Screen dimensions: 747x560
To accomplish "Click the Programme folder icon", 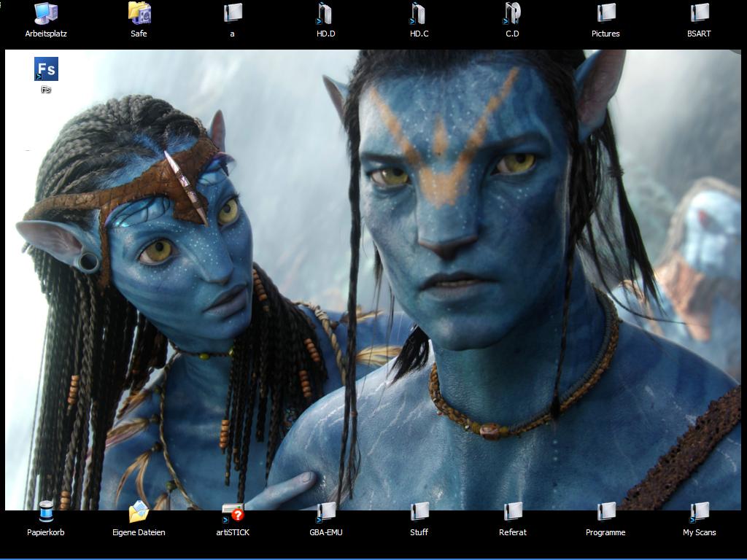I will point(605,513).
